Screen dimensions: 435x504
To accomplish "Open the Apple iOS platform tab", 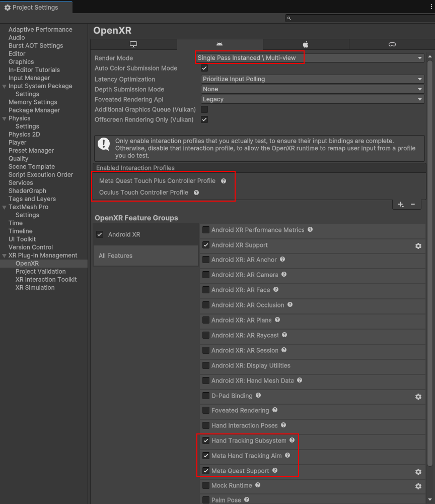I will (306, 45).
